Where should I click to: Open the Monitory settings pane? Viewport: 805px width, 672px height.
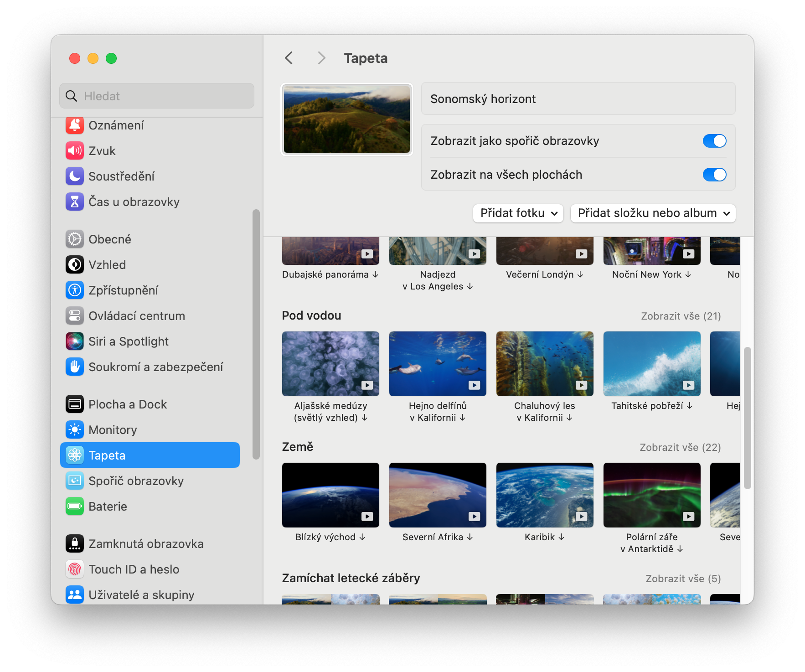point(113,430)
